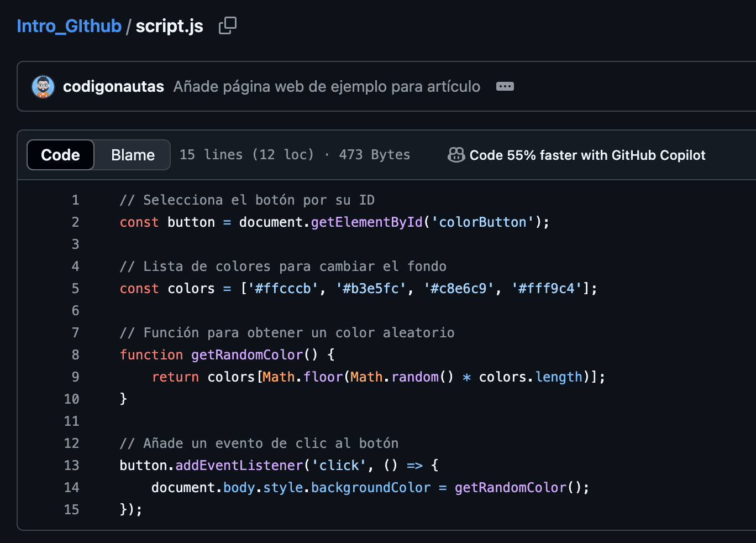Click the script.js filename in the breadcrumb
The width and height of the screenshot is (756, 543).
click(x=169, y=25)
